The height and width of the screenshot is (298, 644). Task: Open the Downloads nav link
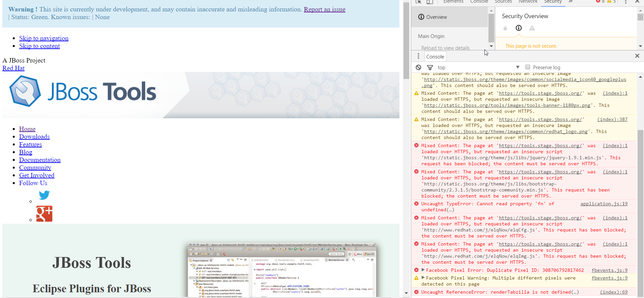pyautogui.click(x=34, y=137)
